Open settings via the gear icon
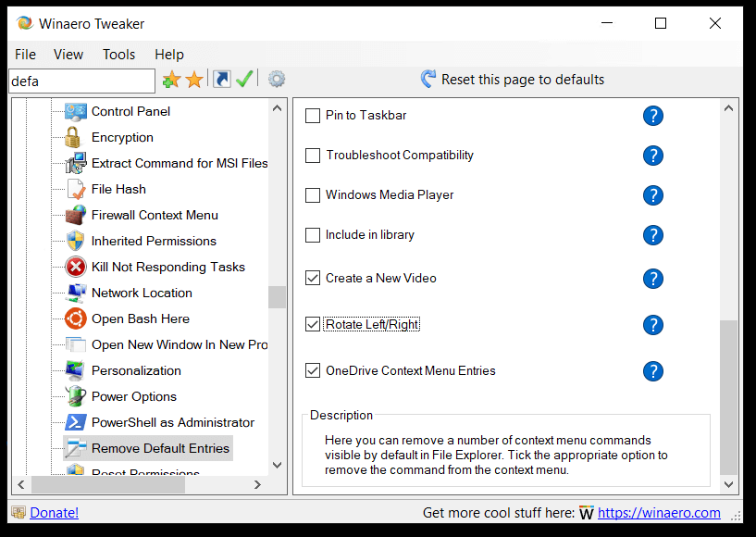Viewport: 756px width, 537px height. point(277,80)
